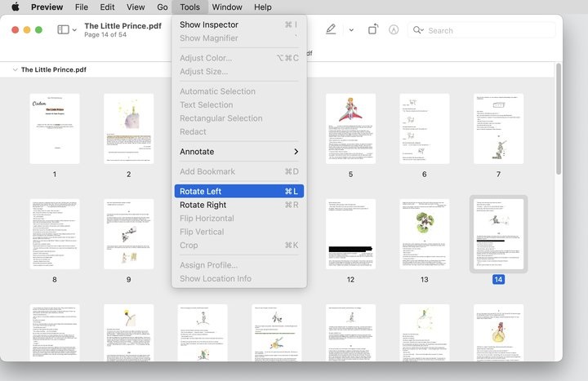
Task: Open the Apple menu
Action: [x=16, y=7]
